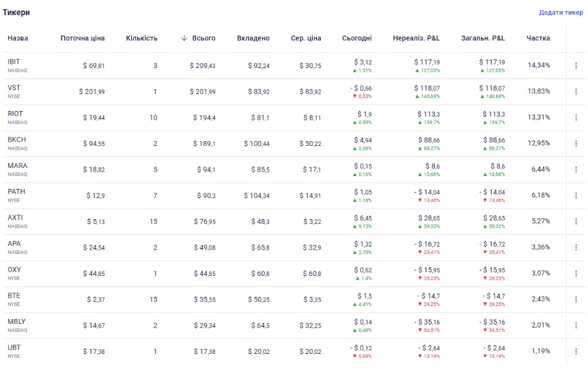
Task: Open the three-dot menu for AXTI row
Action: (x=576, y=221)
